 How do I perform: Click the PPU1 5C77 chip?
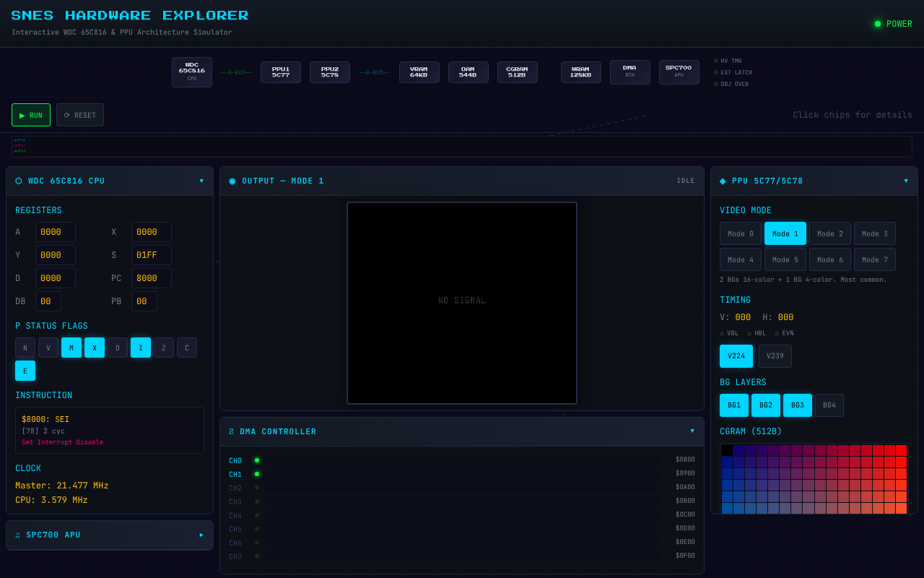click(280, 72)
